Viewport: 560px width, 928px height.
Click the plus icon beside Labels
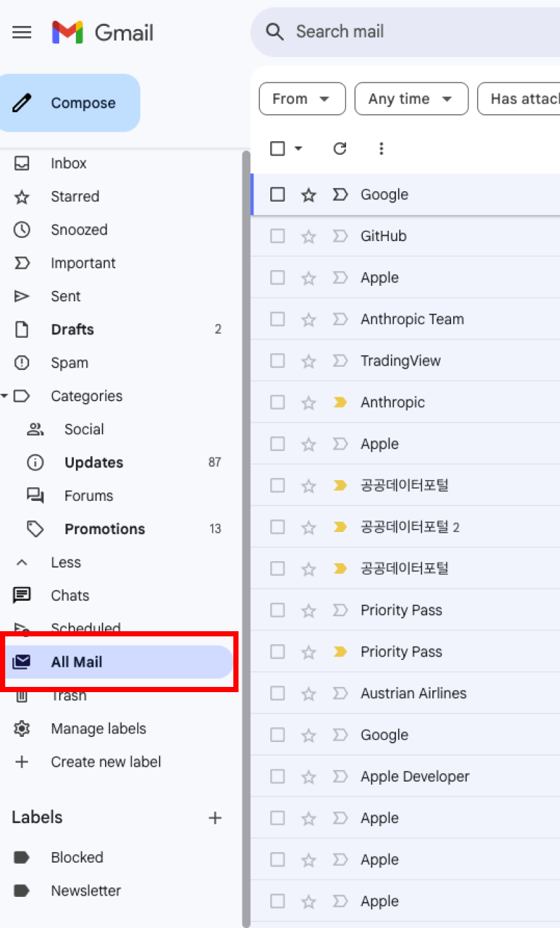(215, 818)
